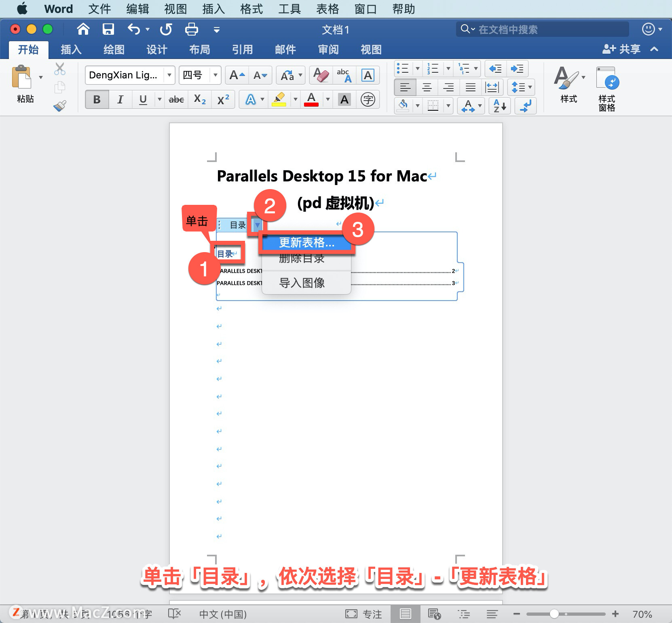Align text right
Viewport: 672px width, 623px height.
point(449,87)
